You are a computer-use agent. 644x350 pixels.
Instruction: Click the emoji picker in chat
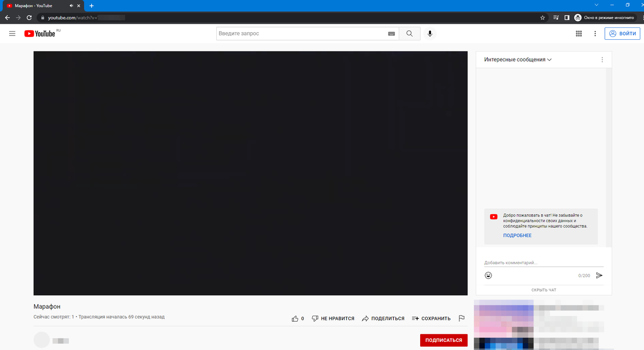pyautogui.click(x=488, y=275)
